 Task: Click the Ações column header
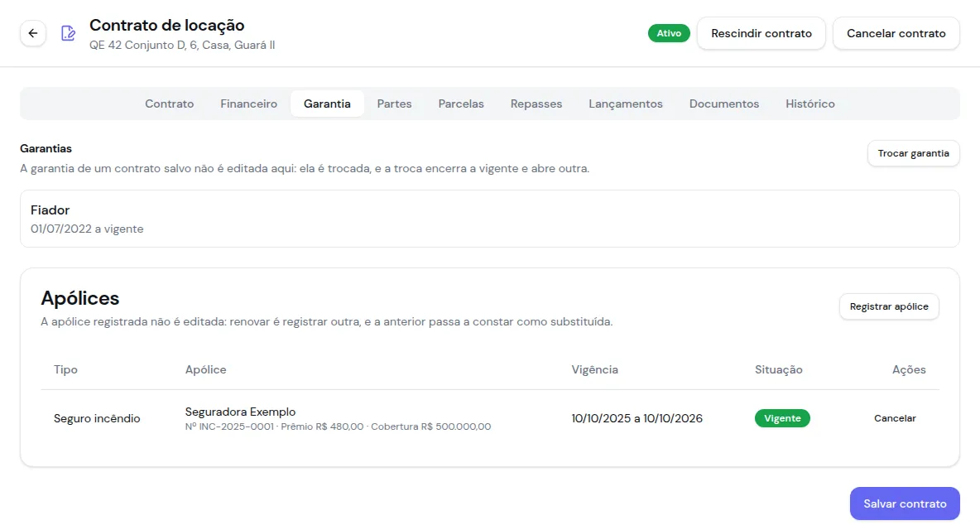point(909,369)
